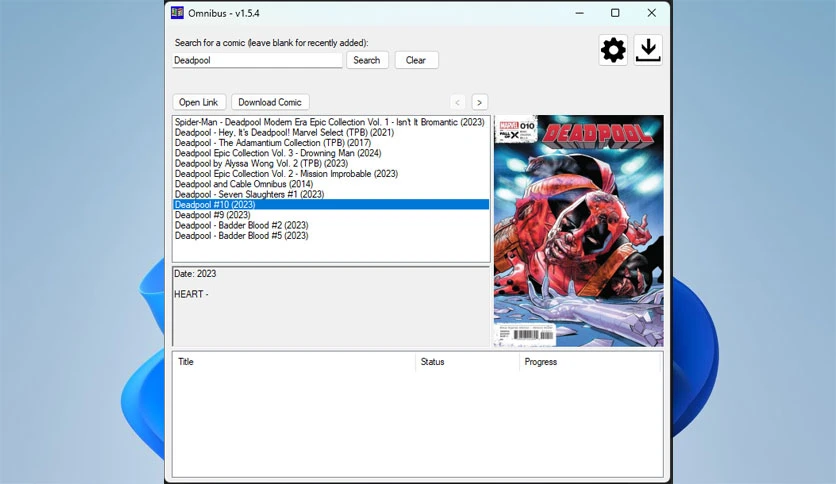
Task: Click the Date: 2023 description text
Action: [x=195, y=273]
